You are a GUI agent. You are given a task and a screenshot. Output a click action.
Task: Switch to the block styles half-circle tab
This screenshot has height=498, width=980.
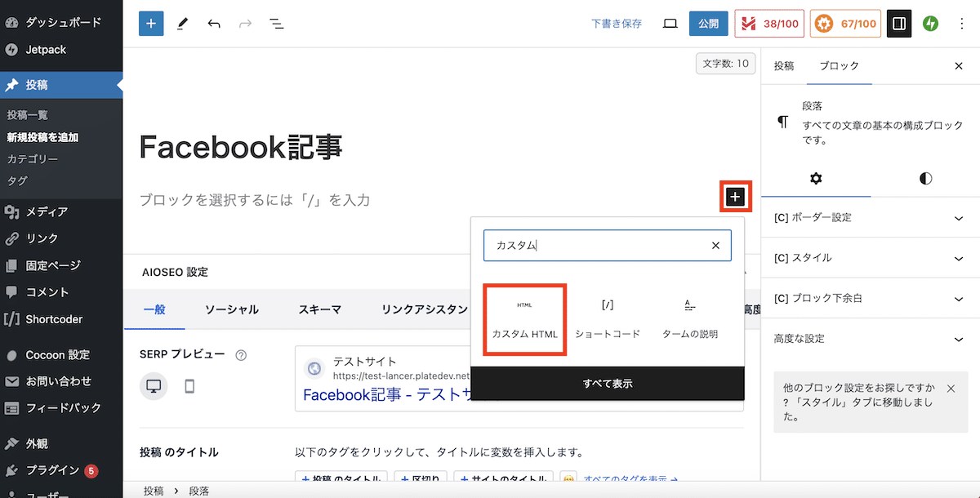pos(925,179)
